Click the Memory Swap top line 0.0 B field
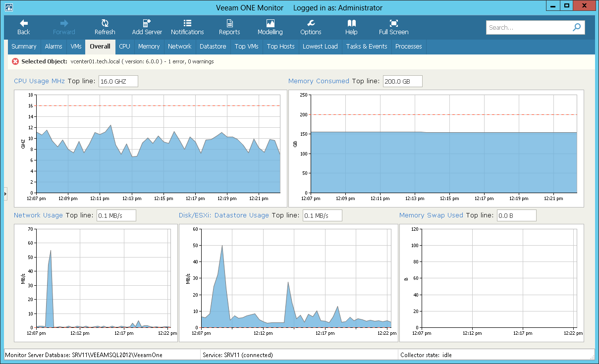This screenshot has width=599, height=364. click(x=516, y=215)
